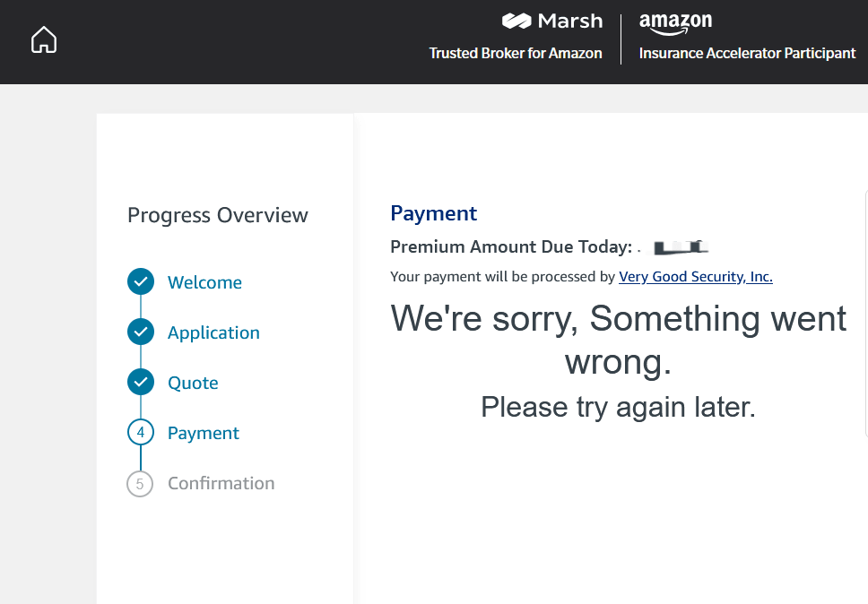Viewport: 868px width, 604px height.
Task: Select the Confirmation step label
Action: pyautogui.click(x=221, y=483)
